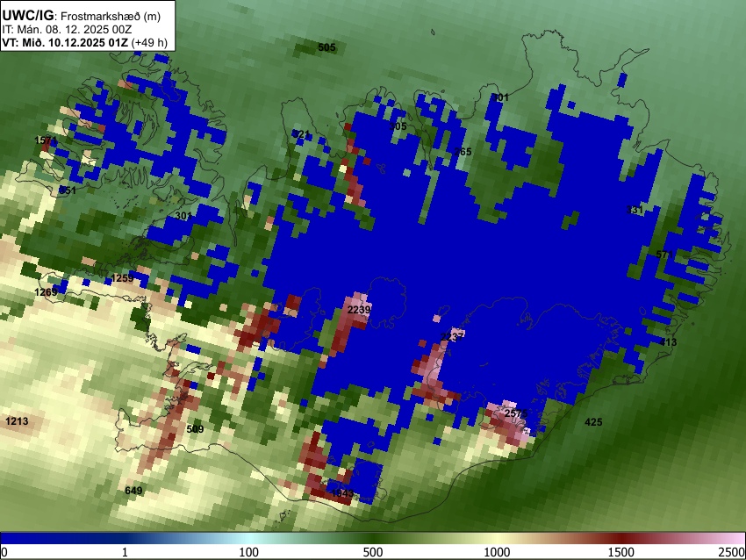This screenshot has height=560, width=746.
Task: Click the 1843 map value label
Action: [x=342, y=493]
